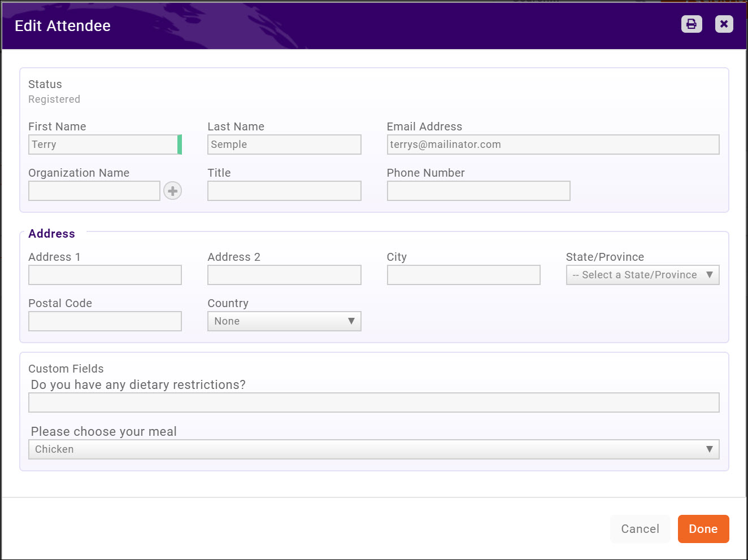Click the First Name field showing Terry

(105, 145)
